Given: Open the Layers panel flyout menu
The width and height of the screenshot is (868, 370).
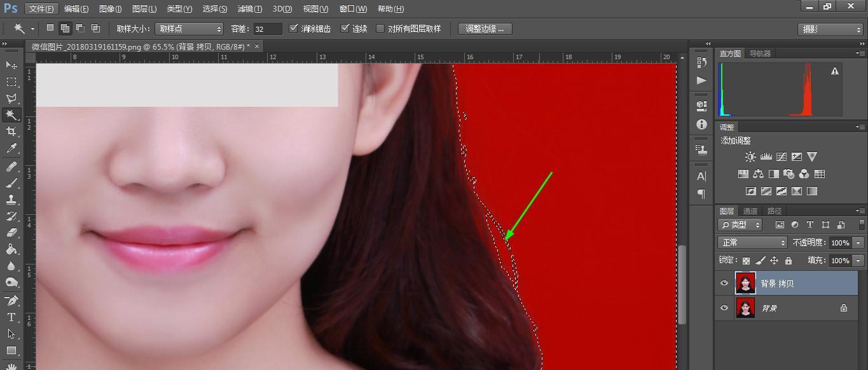Looking at the screenshot, I should [860, 211].
